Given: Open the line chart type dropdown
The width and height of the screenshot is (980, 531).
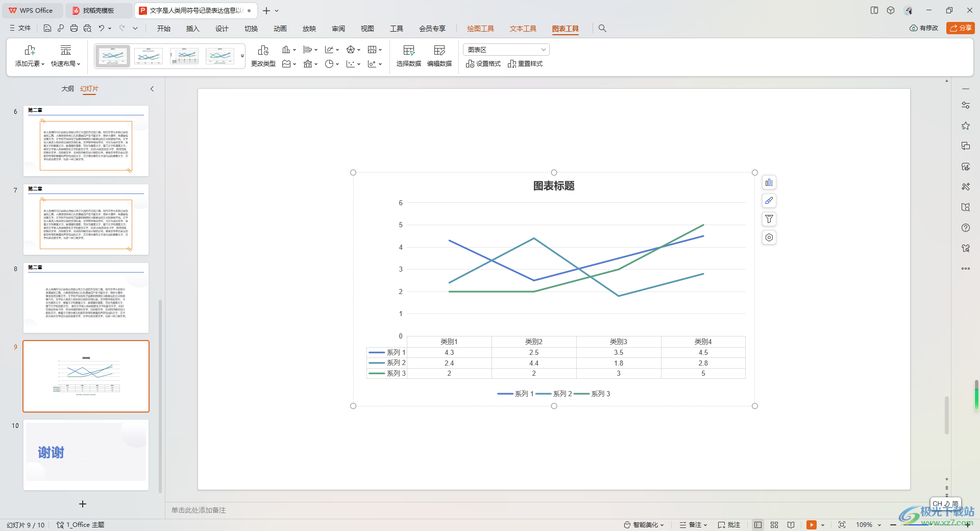Looking at the screenshot, I should click(x=332, y=50).
